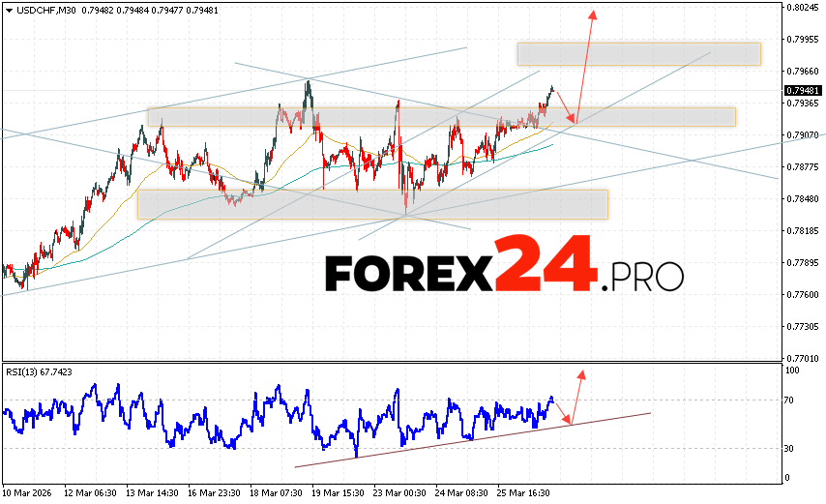
Task: Select the 0.78185 price scale label
Action: pos(802,230)
